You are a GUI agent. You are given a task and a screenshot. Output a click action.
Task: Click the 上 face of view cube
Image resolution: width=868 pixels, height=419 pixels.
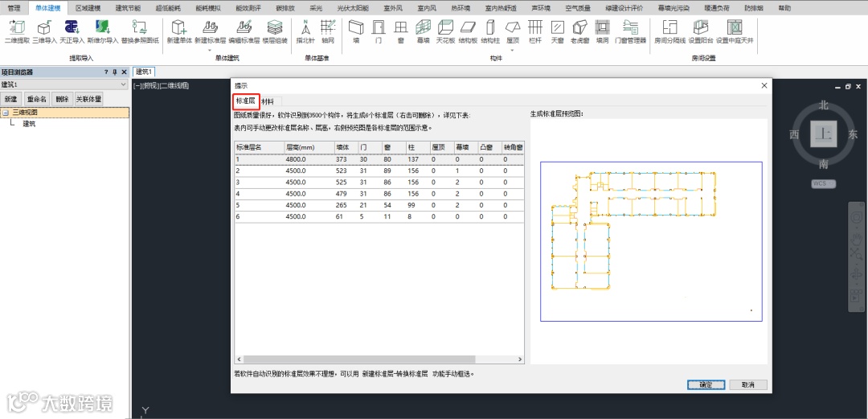(824, 134)
